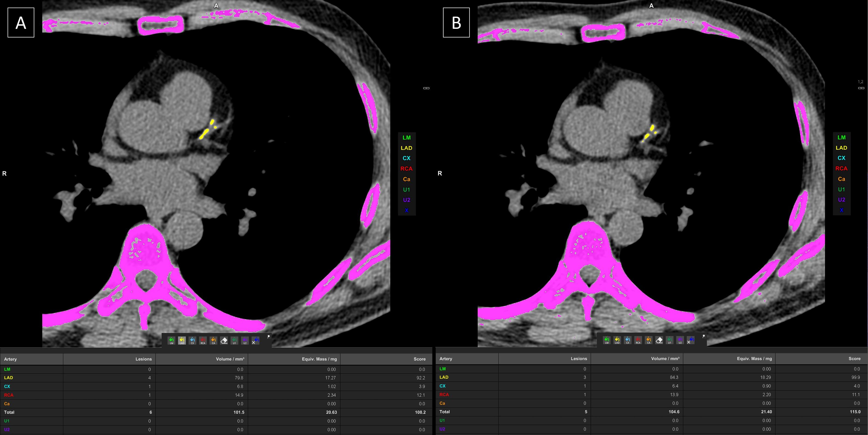The height and width of the screenshot is (435, 868).
Task: Click orange Ca label in left viewer legend
Action: pyautogui.click(x=407, y=179)
